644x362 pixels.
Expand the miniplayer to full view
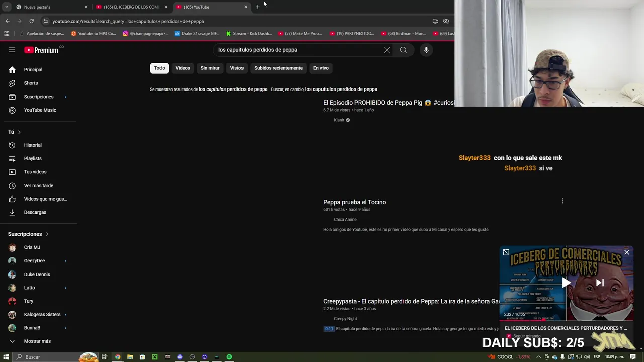506,252
